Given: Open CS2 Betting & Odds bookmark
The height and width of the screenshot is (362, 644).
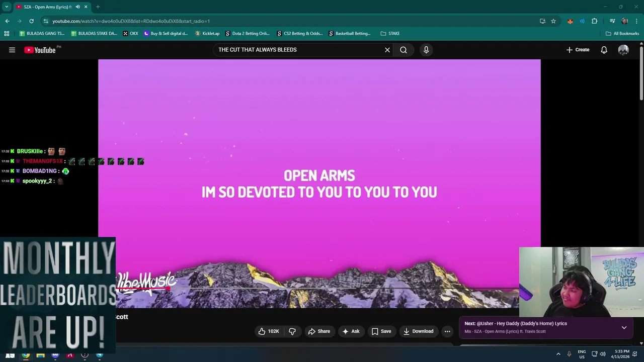Looking at the screenshot, I should (299, 34).
